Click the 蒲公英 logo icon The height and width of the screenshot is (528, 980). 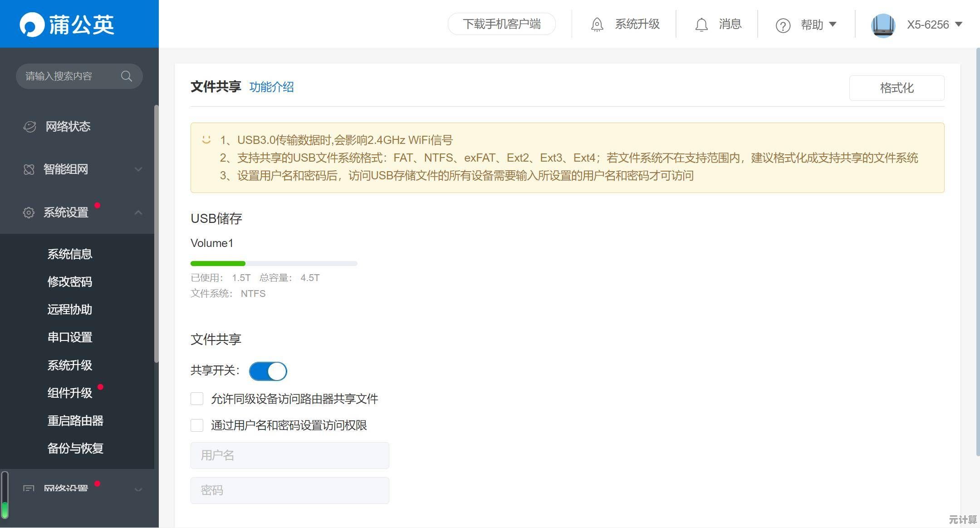(32, 25)
